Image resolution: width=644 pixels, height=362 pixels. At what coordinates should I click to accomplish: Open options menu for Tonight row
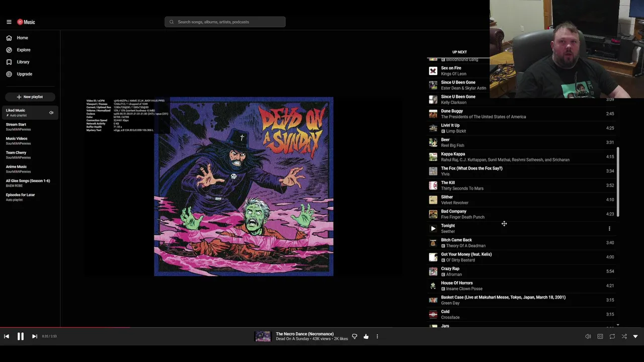tap(609, 228)
